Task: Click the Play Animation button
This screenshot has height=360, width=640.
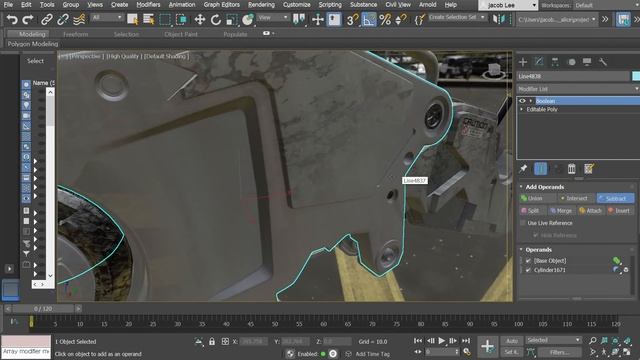Action: click(x=442, y=340)
